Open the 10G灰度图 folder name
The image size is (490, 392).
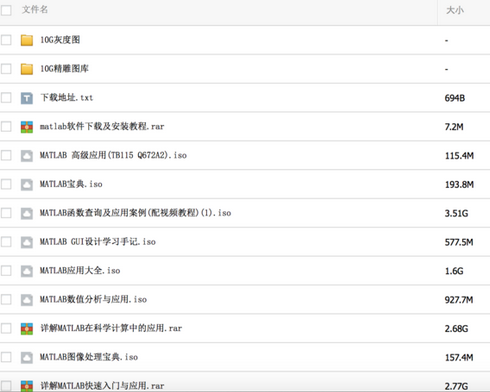click(60, 40)
